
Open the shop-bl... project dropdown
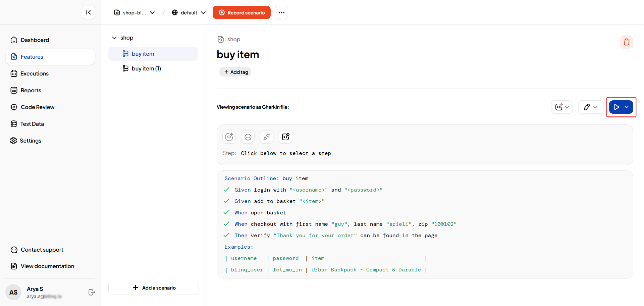pyautogui.click(x=135, y=12)
